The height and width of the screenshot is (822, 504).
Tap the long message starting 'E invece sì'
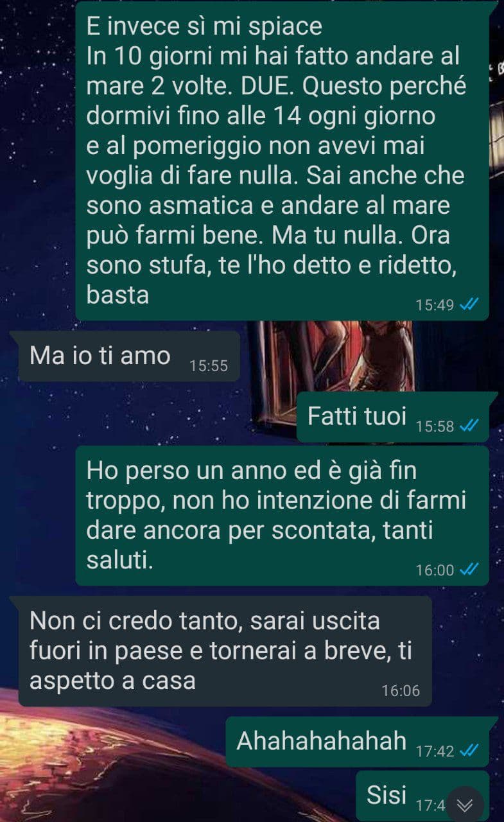click(282, 161)
